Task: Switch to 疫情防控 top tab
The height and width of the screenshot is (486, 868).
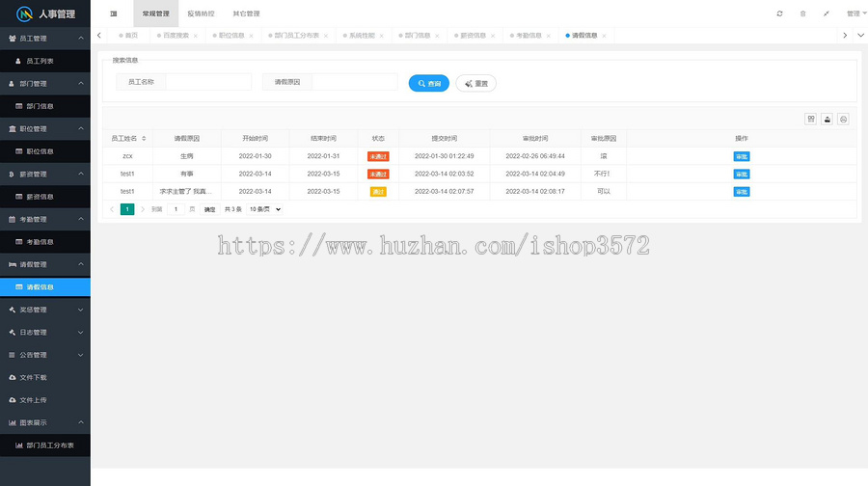Action: (201, 13)
